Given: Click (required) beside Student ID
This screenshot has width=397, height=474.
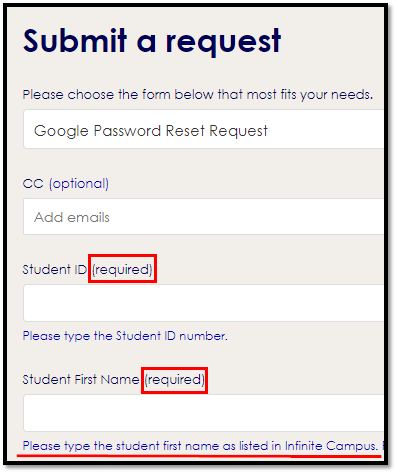Looking at the screenshot, I should [x=122, y=269].
